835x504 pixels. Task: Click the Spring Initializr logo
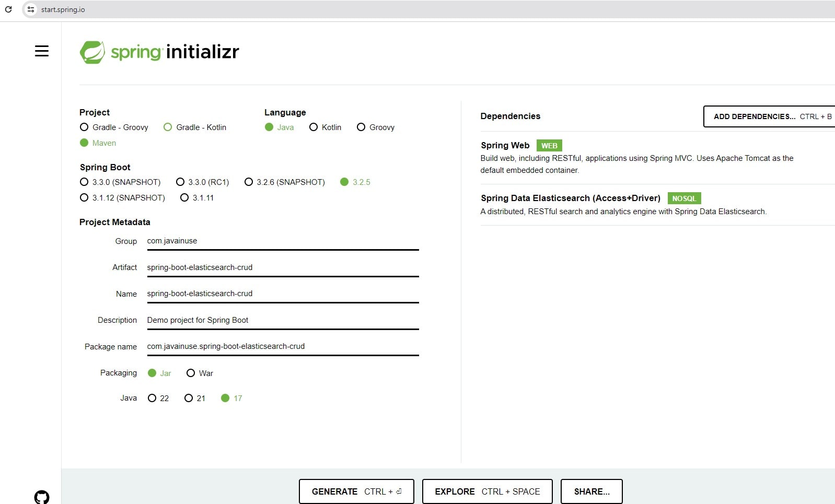point(159,52)
